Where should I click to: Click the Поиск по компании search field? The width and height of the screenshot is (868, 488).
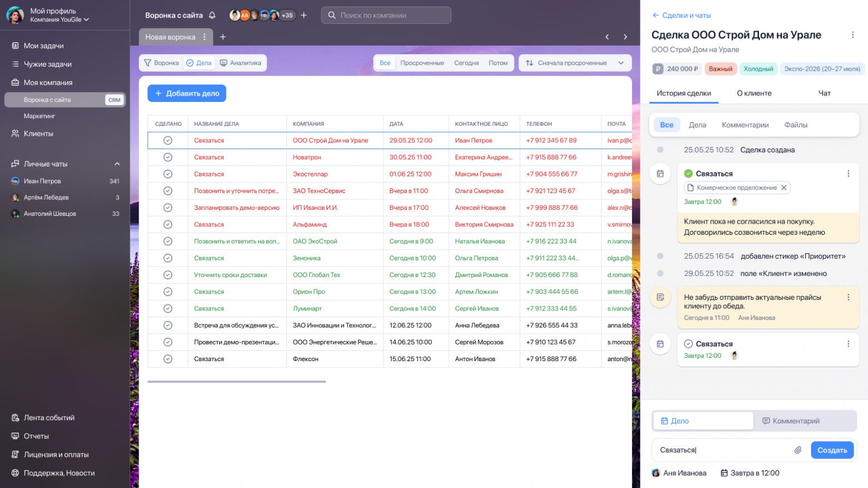coord(386,16)
